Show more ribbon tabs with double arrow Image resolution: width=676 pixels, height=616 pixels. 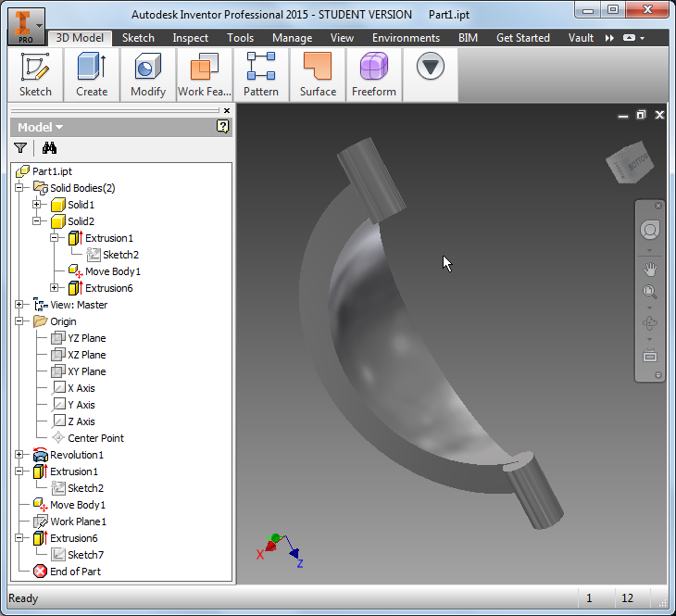pos(609,38)
